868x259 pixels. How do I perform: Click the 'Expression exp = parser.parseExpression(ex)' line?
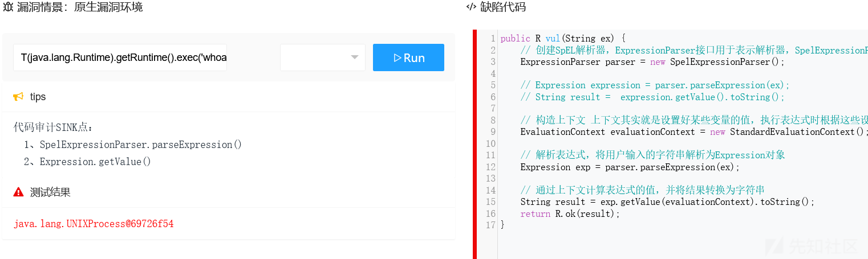point(630,167)
